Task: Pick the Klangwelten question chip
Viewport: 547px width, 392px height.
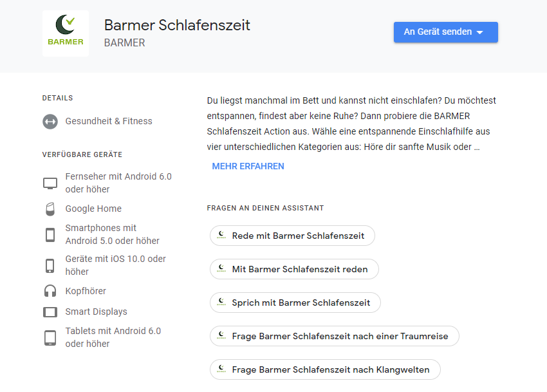Action: 324,369
